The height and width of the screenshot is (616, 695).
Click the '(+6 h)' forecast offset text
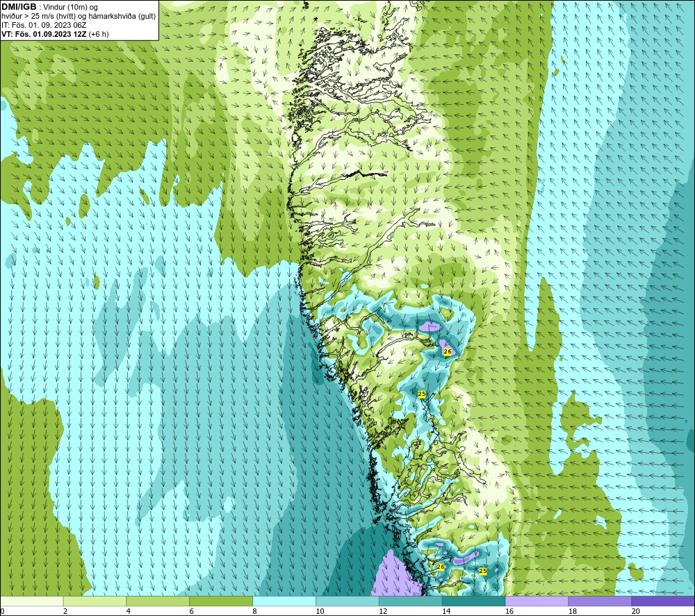point(99,34)
